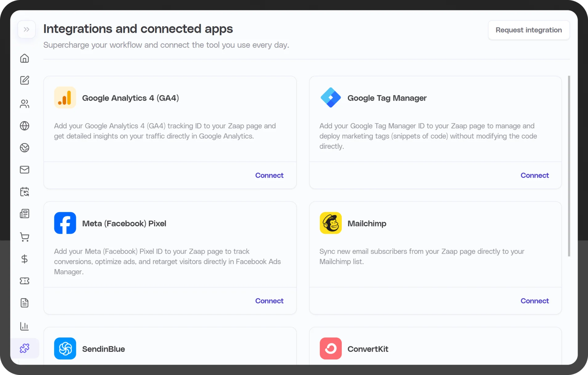This screenshot has width=588, height=375.
Task: Click the integrations list vertical scrollbar
Action: (x=569, y=166)
